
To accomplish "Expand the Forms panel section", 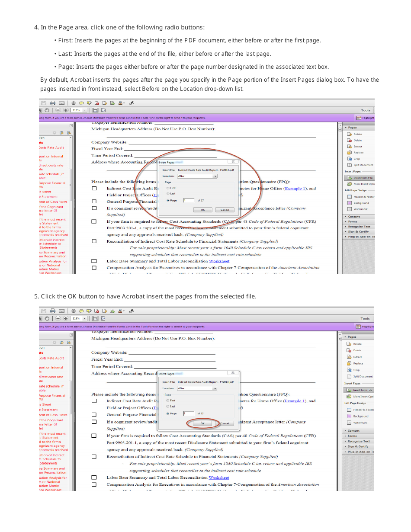I will (x=351, y=222).
